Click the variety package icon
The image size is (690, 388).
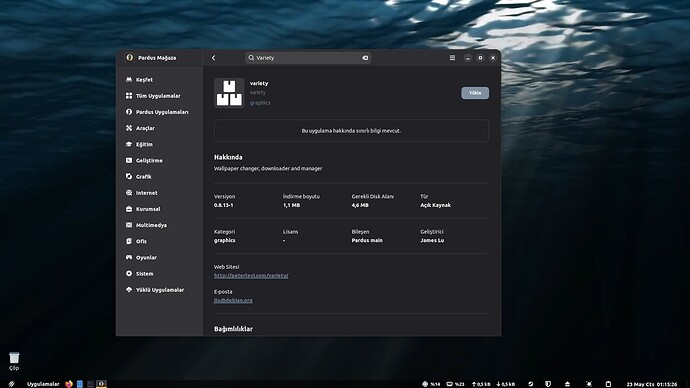[229, 93]
